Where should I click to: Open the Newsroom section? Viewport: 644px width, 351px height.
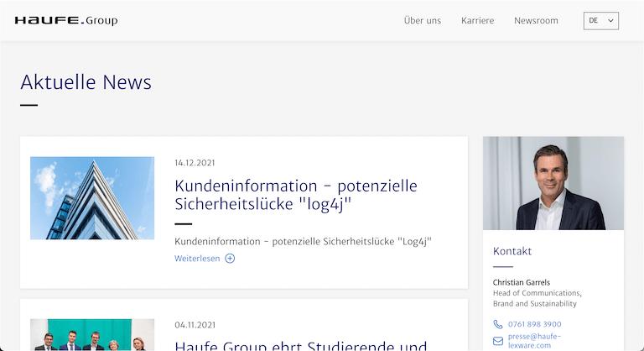536,21
